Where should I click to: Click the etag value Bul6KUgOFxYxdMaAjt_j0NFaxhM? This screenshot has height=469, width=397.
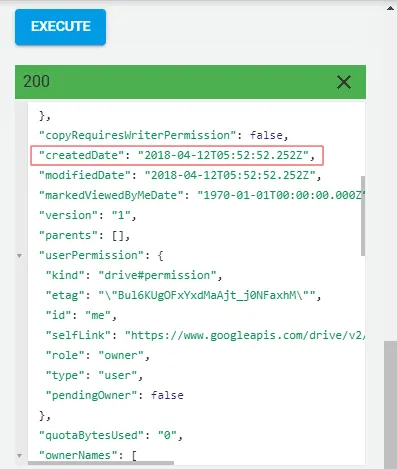207,295
